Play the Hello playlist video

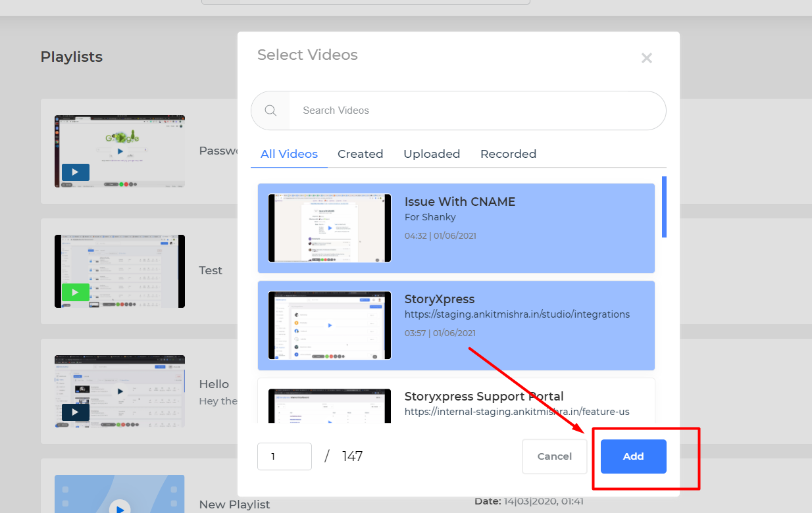click(76, 412)
